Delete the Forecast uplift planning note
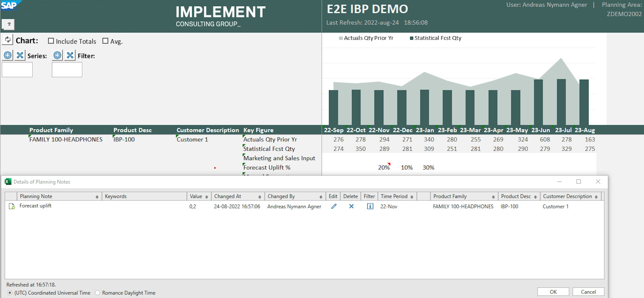644x298 pixels. click(x=351, y=206)
